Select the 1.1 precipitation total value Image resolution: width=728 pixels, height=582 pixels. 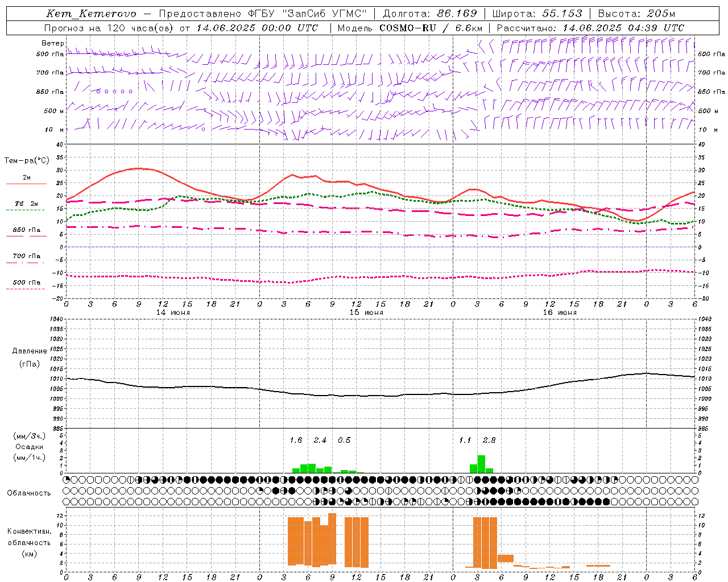(x=465, y=440)
